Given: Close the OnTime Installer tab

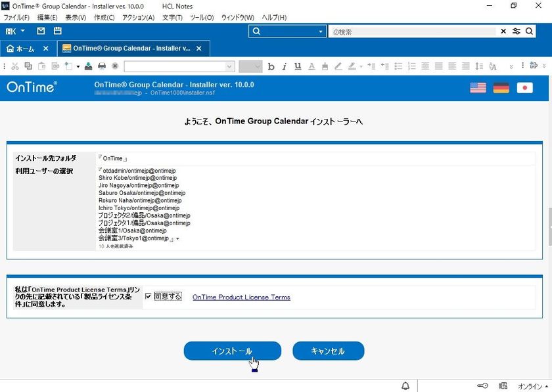Looking at the screenshot, I should (199, 49).
